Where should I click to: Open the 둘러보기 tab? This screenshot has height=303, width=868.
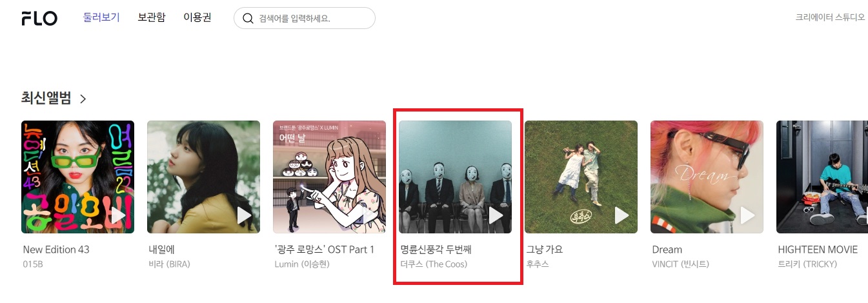tap(101, 17)
